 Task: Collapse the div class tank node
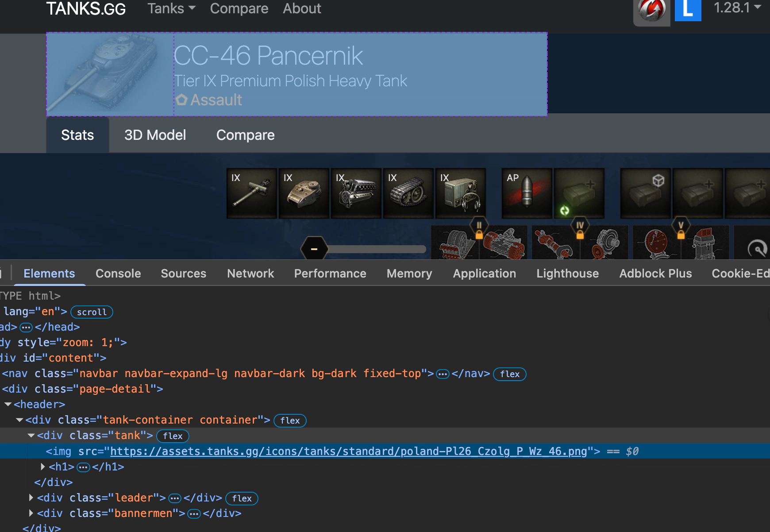coord(31,436)
